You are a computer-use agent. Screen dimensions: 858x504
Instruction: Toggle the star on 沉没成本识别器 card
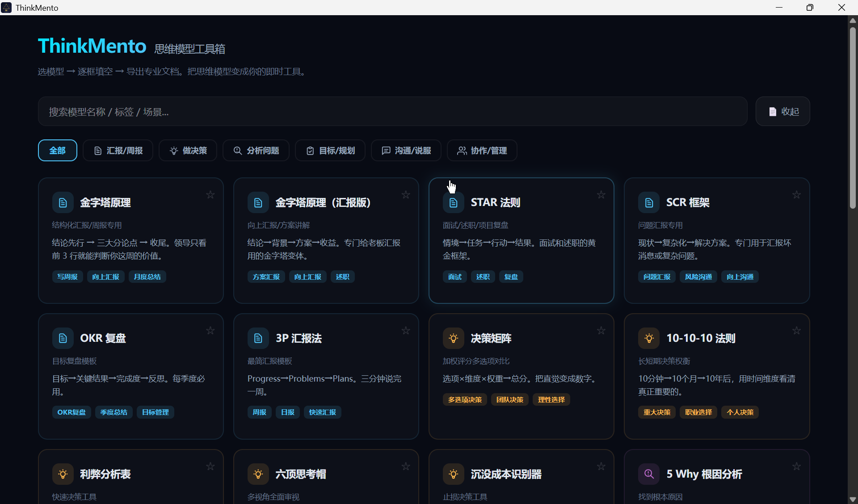[x=601, y=466]
